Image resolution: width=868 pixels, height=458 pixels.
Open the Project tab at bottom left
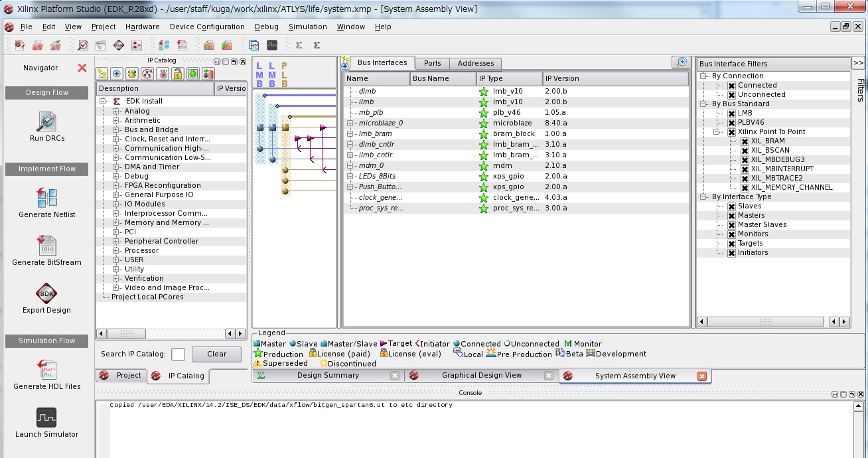[121, 376]
